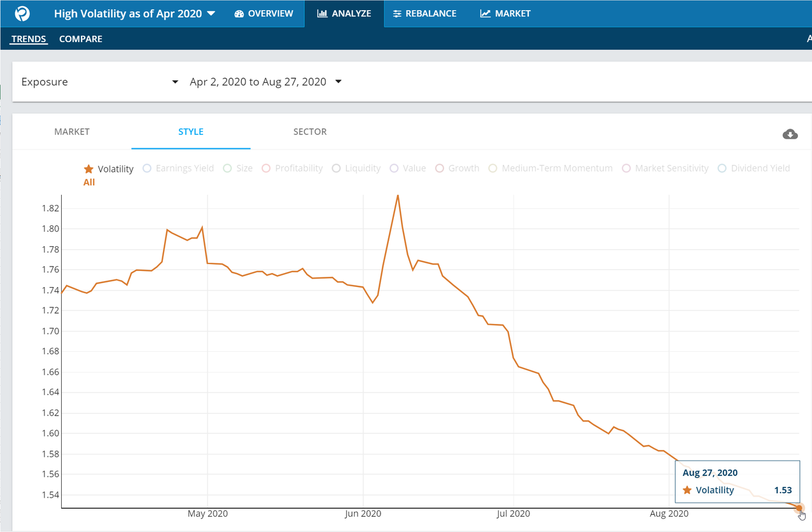Open the date range dropdown
Image resolution: width=812 pixels, height=532 pixels.
click(265, 82)
